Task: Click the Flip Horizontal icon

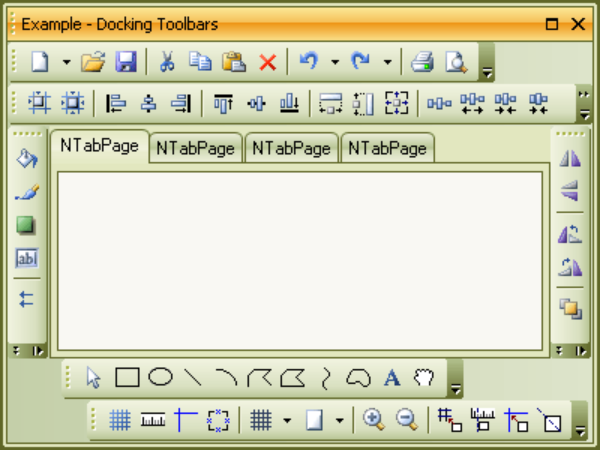Action: 570,158
